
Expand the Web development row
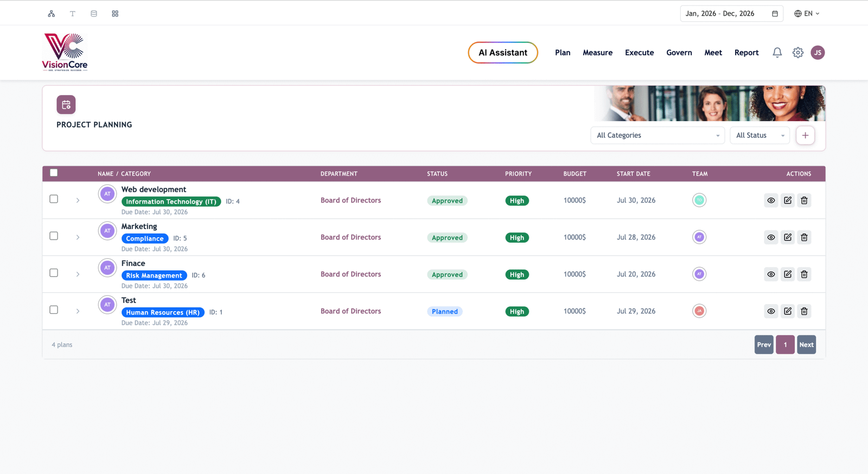pyautogui.click(x=78, y=200)
